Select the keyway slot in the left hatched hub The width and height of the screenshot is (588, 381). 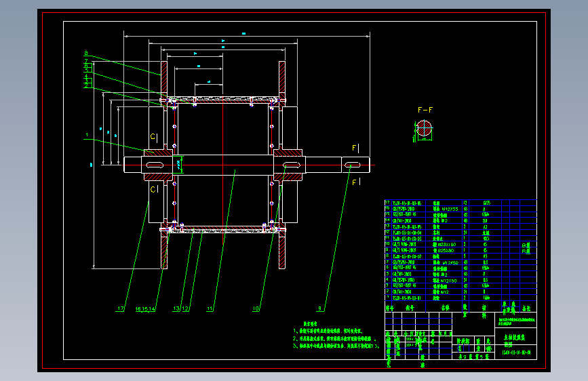(x=155, y=165)
